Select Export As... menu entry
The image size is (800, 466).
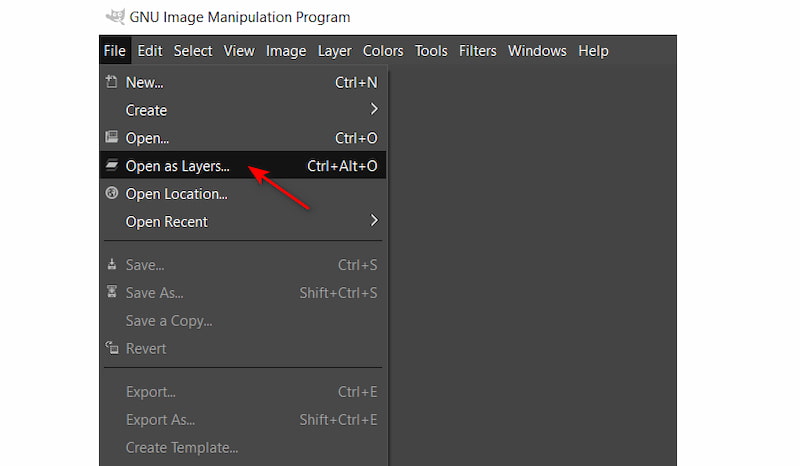[x=160, y=420]
